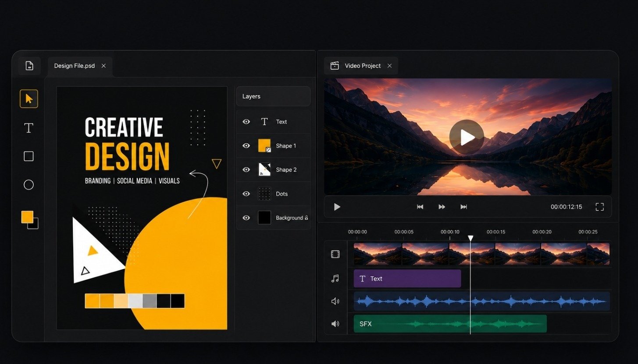Select the purple Text clip on timeline
This screenshot has width=638, height=364.
(407, 279)
